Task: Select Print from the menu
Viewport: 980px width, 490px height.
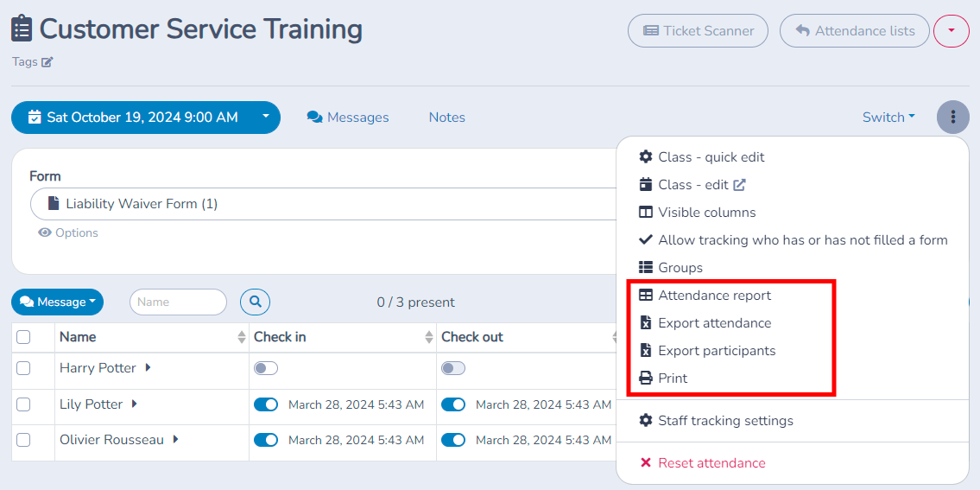Action: pyautogui.click(x=663, y=378)
